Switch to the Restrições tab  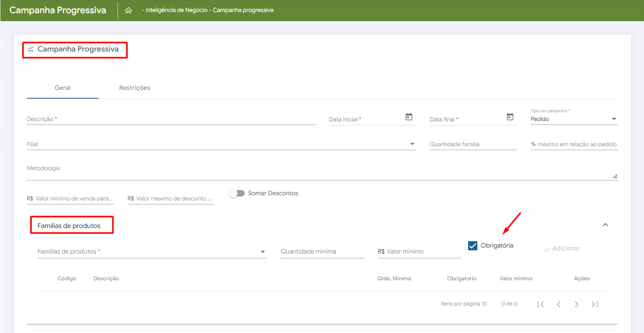pos(134,88)
